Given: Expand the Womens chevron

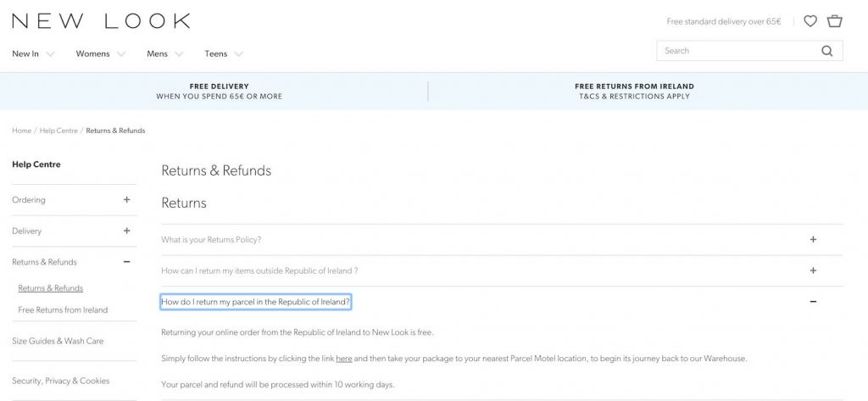Looking at the screenshot, I should 121,54.
